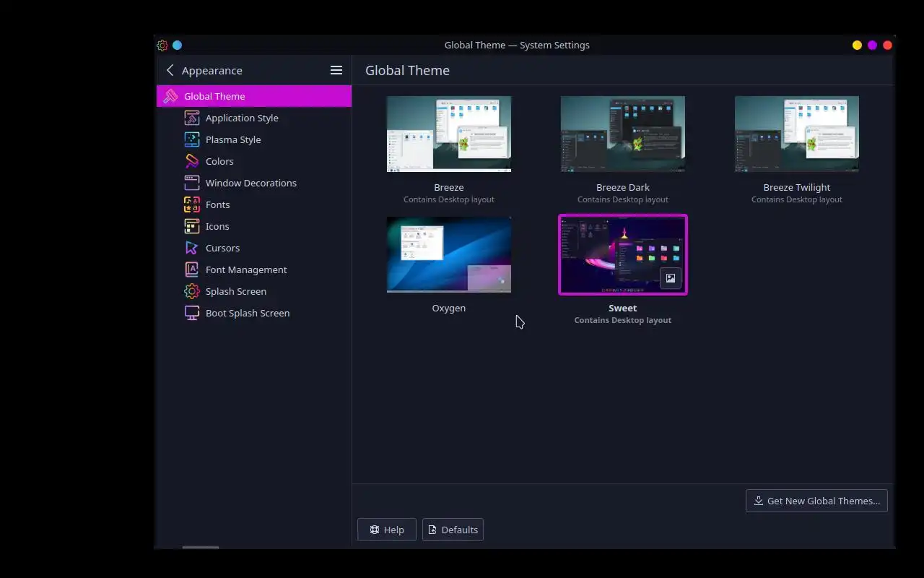Viewport: 924px width, 578px height.
Task: Click Get New Global Themes button
Action: [816, 501]
